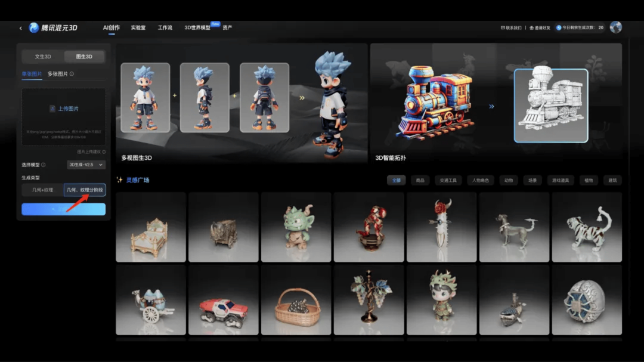Click 上传图片 upload area
Viewport: 644px width, 362px height.
coord(64,117)
